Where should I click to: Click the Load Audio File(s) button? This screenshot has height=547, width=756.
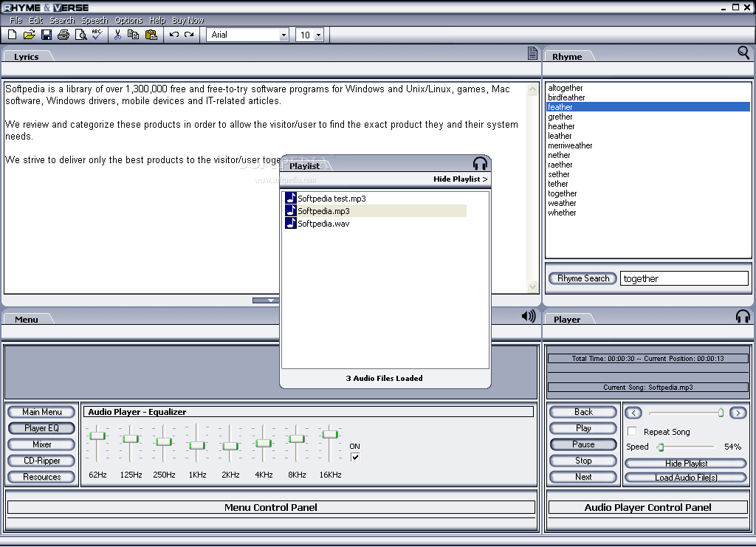point(686,477)
